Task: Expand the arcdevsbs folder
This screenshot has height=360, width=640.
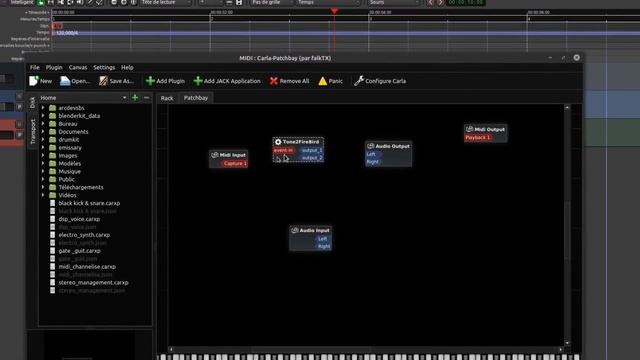Action: (43, 108)
